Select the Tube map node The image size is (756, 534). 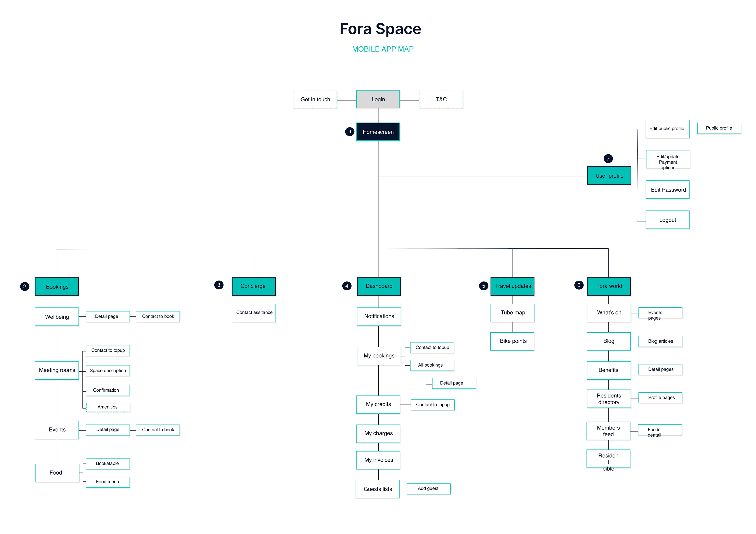coord(512,313)
